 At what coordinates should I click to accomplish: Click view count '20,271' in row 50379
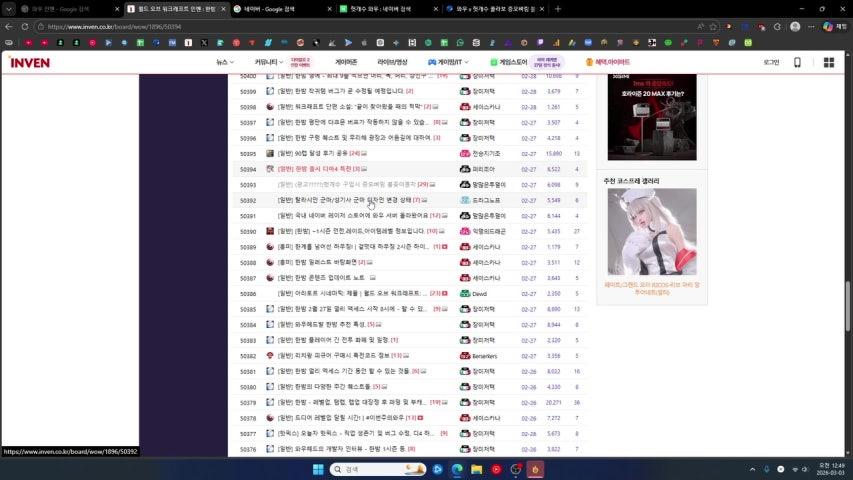pos(553,403)
